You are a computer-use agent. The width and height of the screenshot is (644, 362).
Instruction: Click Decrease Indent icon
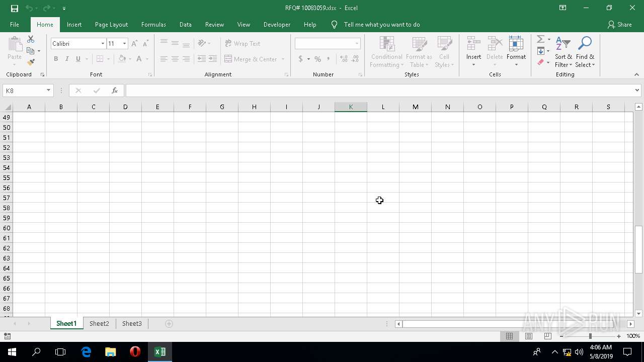pyautogui.click(x=202, y=59)
